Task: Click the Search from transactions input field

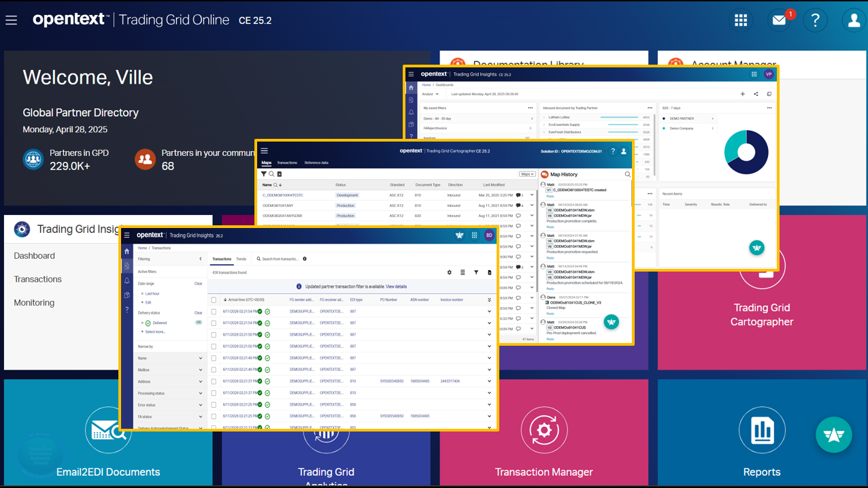Action: point(280,259)
